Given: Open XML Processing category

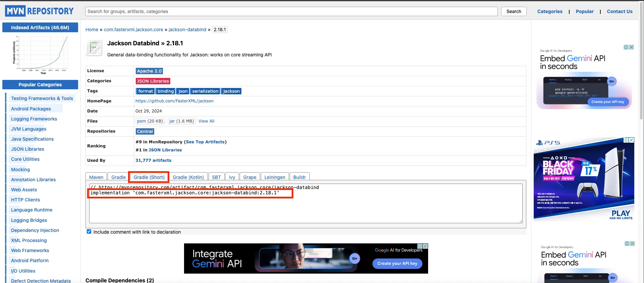Looking at the screenshot, I should pyautogui.click(x=29, y=240).
